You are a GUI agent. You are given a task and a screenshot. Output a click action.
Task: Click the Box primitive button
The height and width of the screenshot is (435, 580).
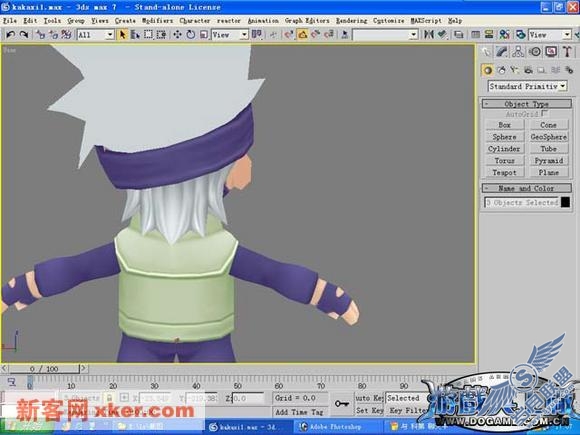[505, 125]
